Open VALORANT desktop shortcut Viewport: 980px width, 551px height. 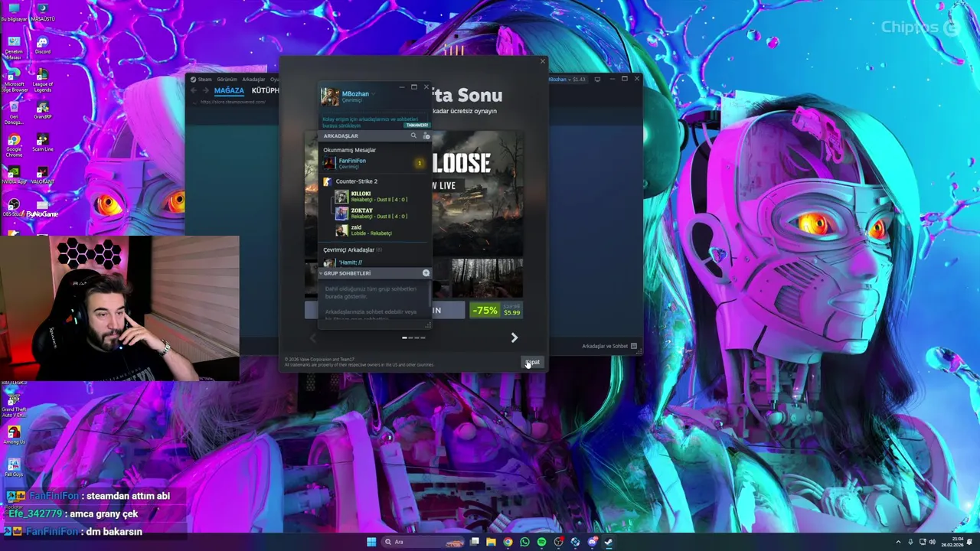(x=42, y=175)
